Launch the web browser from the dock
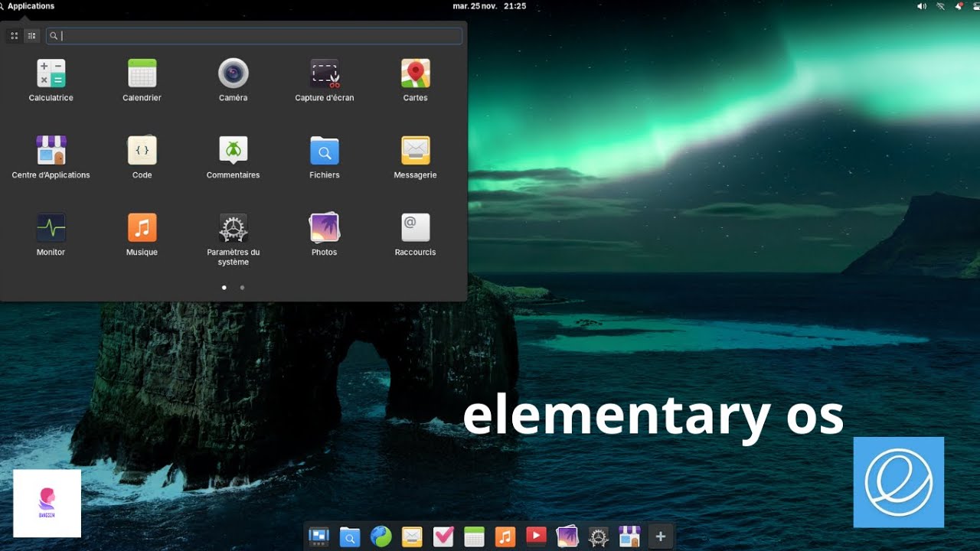Screen dimensions: 980x551 tap(381, 536)
